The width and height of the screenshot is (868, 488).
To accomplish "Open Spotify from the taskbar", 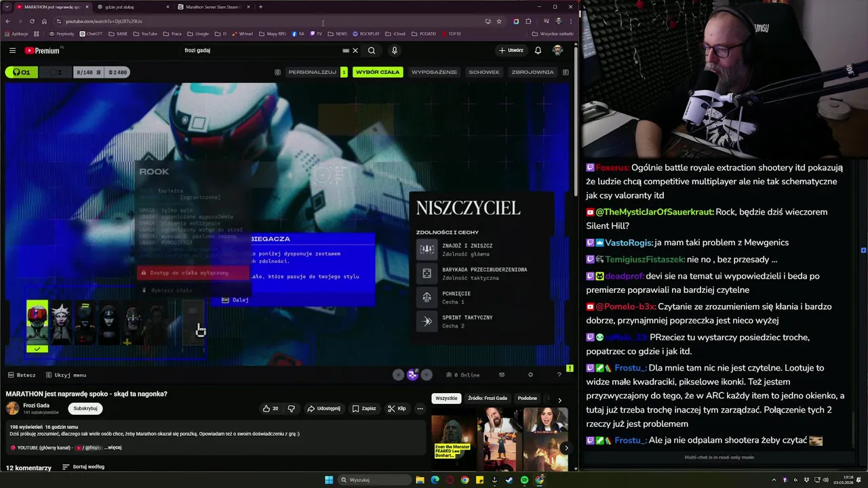I will [x=524, y=480].
